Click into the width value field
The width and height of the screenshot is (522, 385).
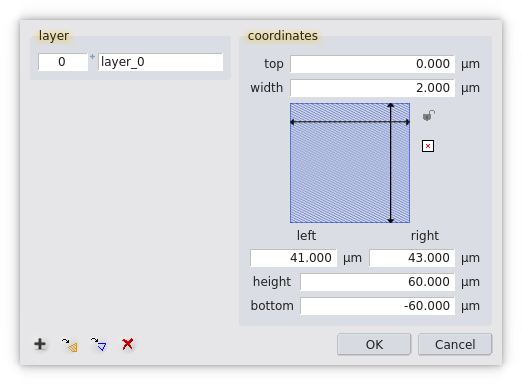[x=372, y=88]
